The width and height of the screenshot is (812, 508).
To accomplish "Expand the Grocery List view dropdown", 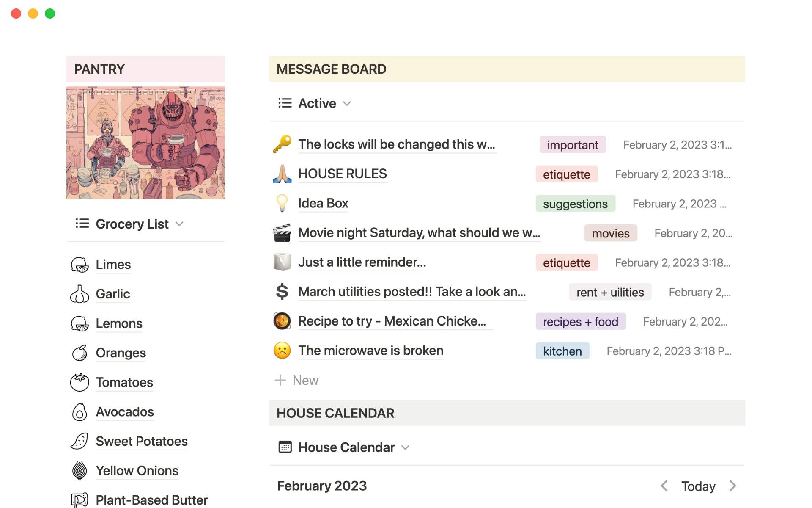I will (179, 224).
